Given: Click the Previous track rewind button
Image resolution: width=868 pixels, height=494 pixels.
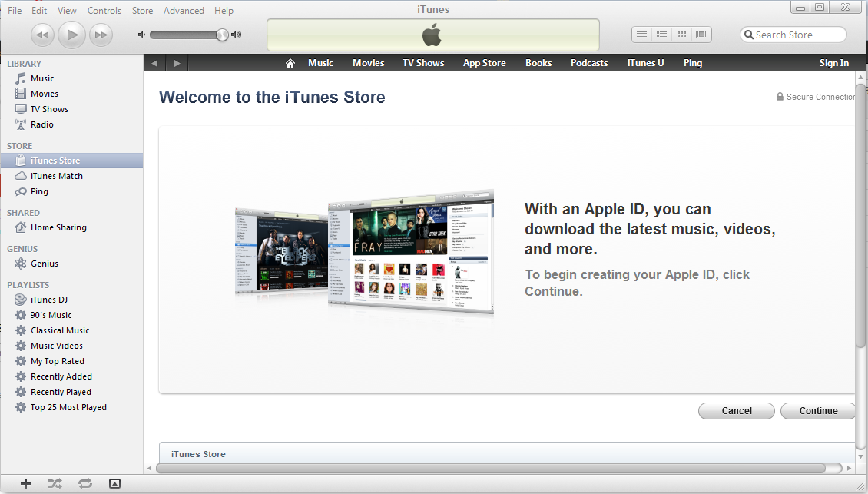Looking at the screenshot, I should pos(42,35).
